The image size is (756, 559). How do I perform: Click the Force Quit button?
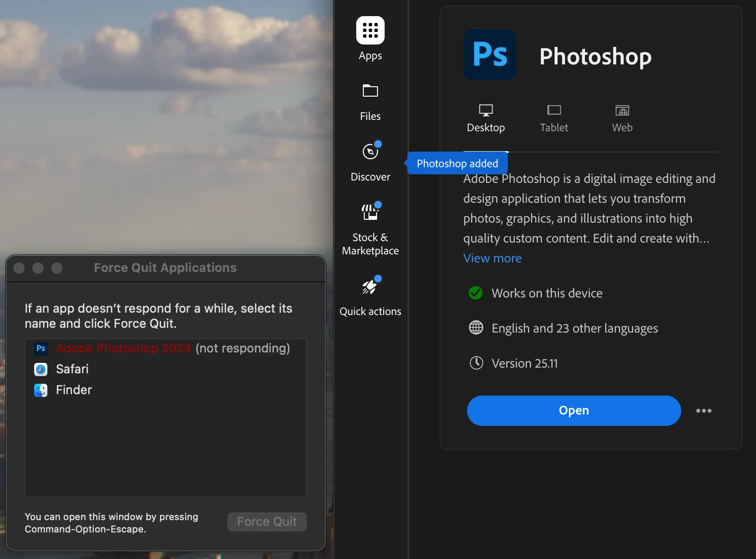267,522
